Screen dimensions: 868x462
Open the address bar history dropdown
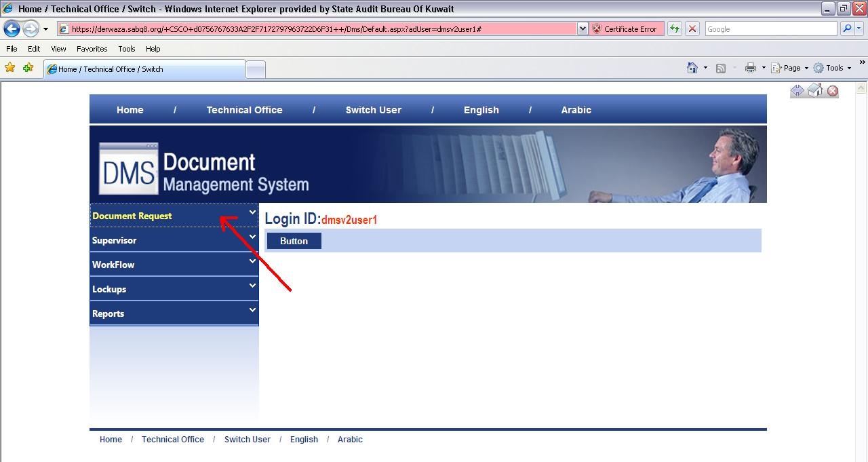[583, 29]
